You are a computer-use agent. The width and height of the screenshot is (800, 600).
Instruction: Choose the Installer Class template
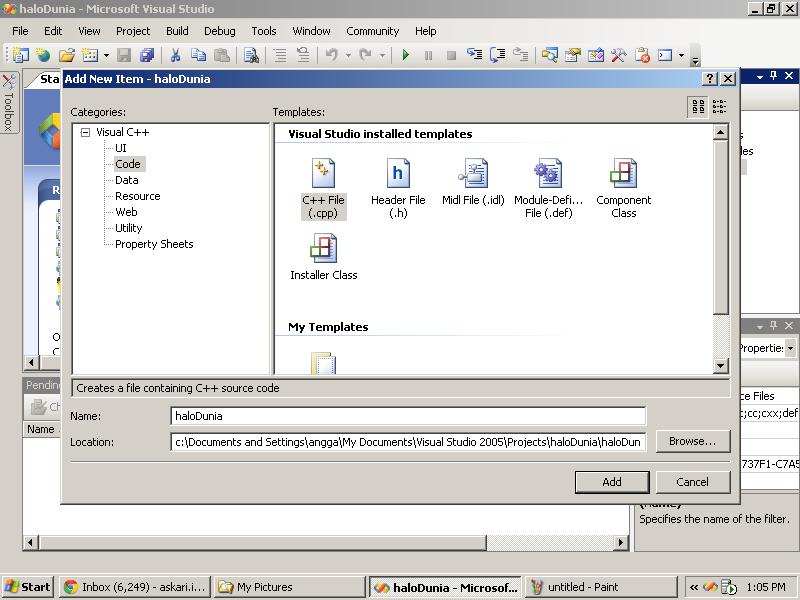(x=323, y=257)
